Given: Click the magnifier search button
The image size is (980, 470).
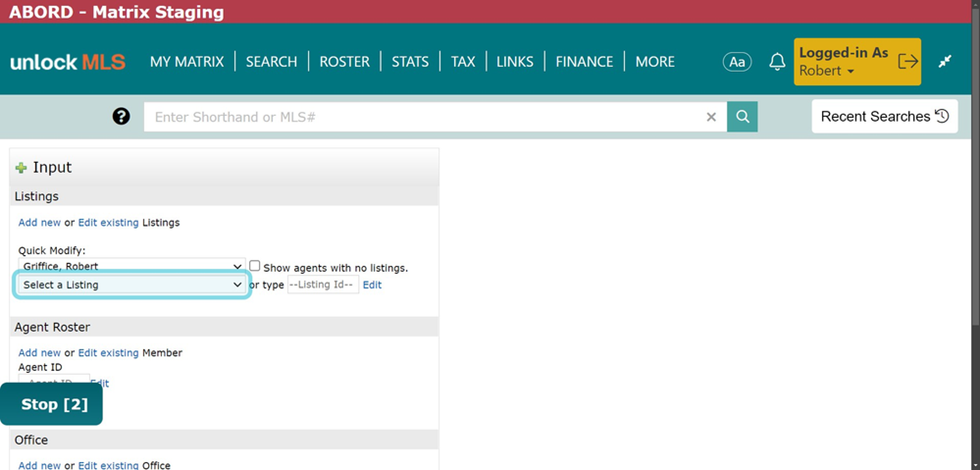Looking at the screenshot, I should [742, 117].
